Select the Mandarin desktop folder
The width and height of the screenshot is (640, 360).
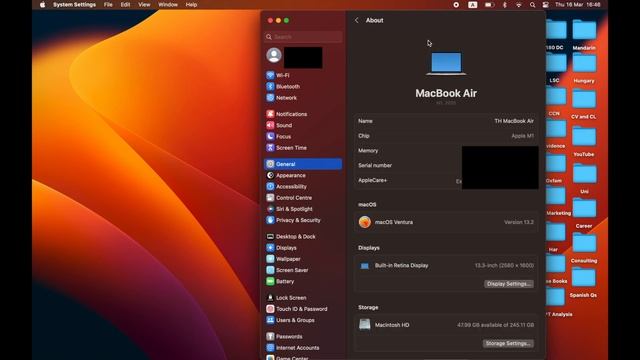[x=584, y=35]
